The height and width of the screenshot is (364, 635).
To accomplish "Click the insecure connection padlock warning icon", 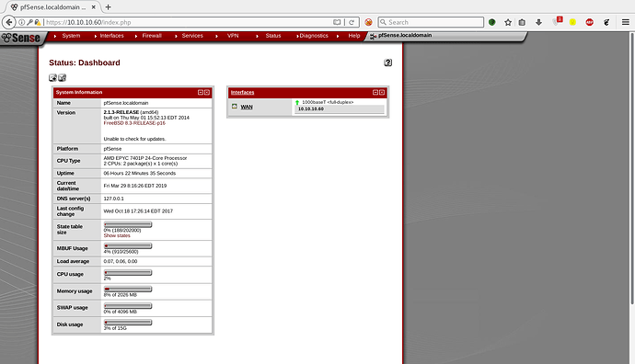I will point(38,22).
